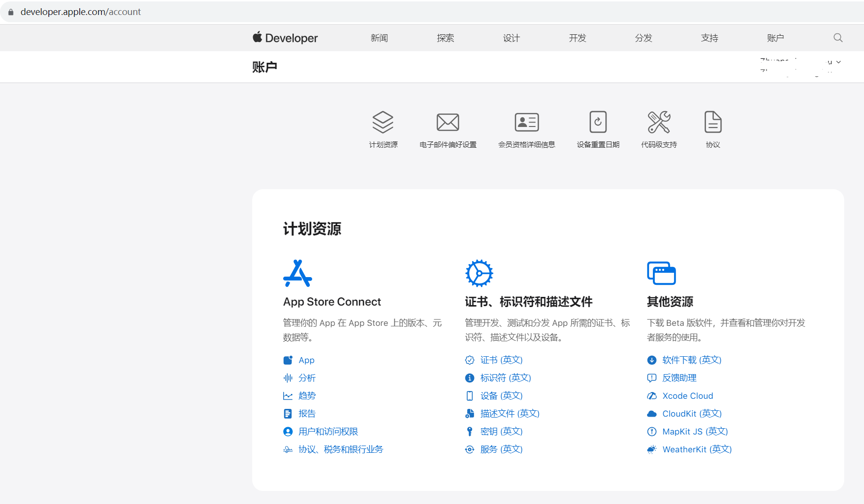Click the 会员资格详细信息 ID card icon
This screenshot has width=864, height=504.
coord(527,122)
